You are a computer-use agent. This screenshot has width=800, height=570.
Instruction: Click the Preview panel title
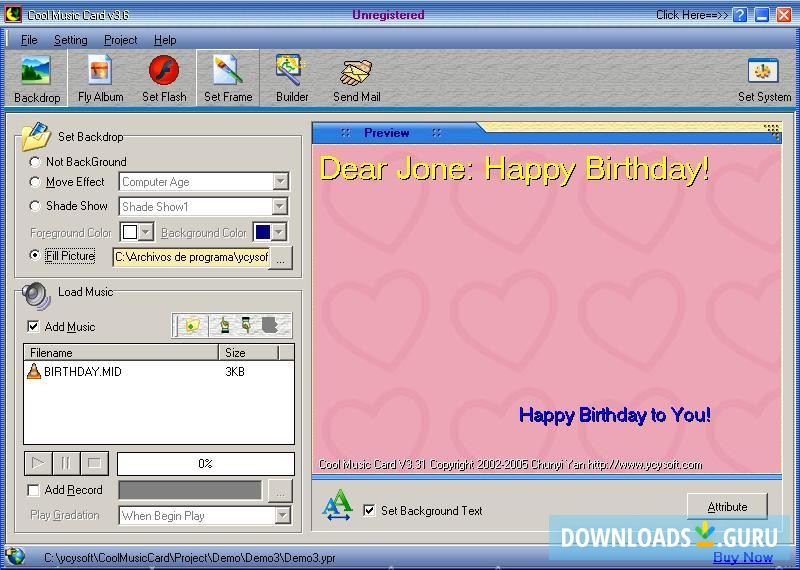click(386, 133)
